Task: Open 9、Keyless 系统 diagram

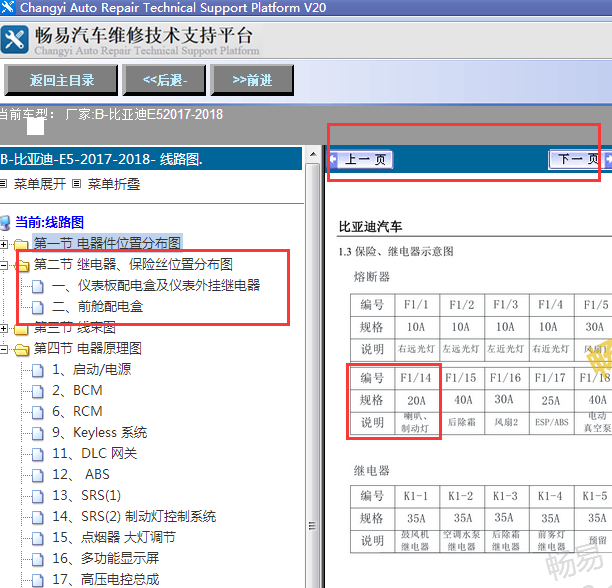Action: (x=100, y=432)
